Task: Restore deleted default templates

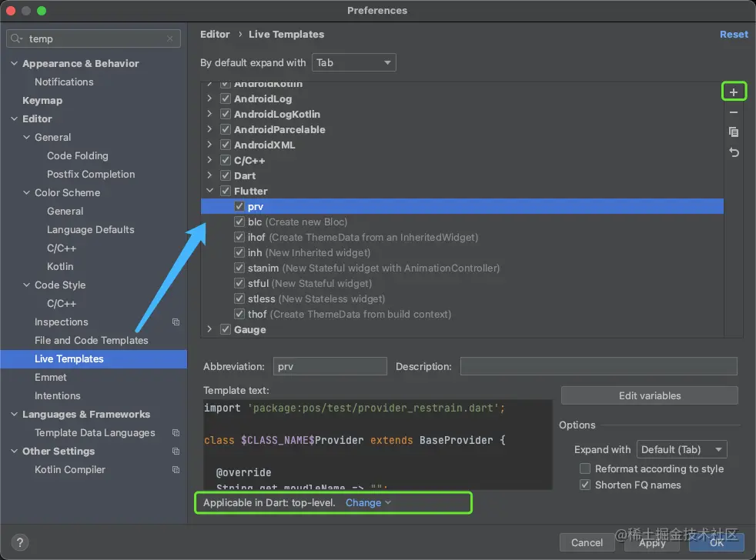Action: tap(734, 152)
